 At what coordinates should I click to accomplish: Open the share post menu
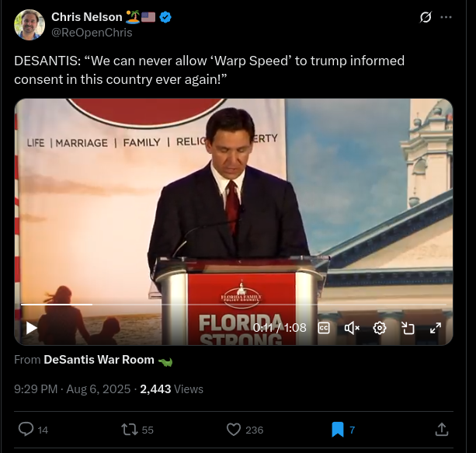click(441, 429)
